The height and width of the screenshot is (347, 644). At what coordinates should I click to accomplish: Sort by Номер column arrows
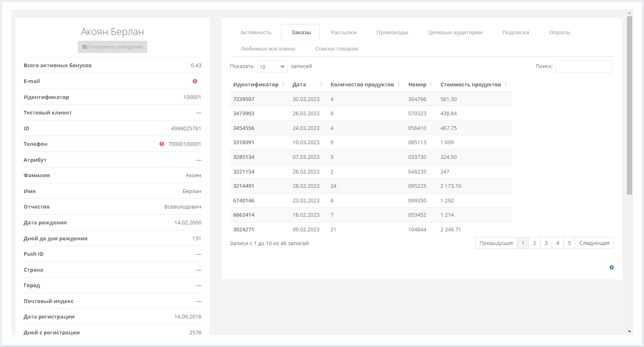(x=431, y=85)
